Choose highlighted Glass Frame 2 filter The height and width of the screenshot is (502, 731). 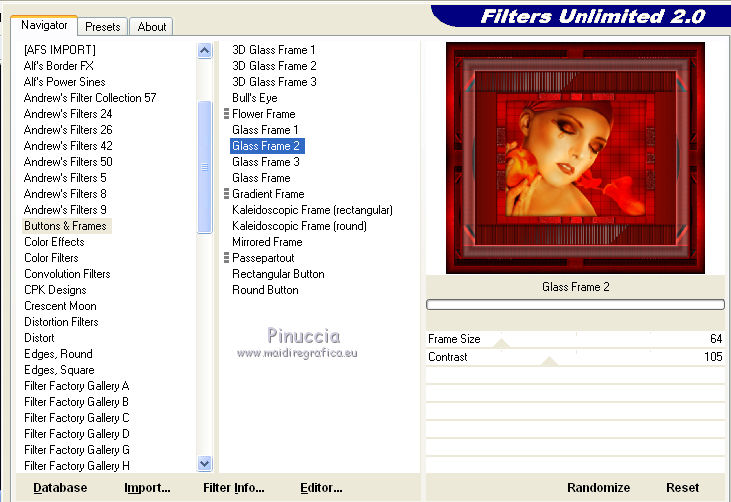pyautogui.click(x=267, y=146)
